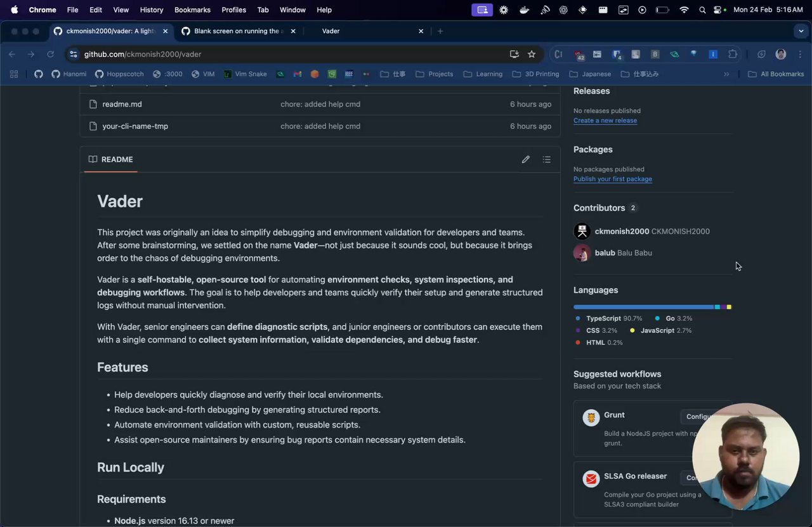This screenshot has width=812, height=527.
Task: Open the Bookmarks menu
Action: point(192,10)
